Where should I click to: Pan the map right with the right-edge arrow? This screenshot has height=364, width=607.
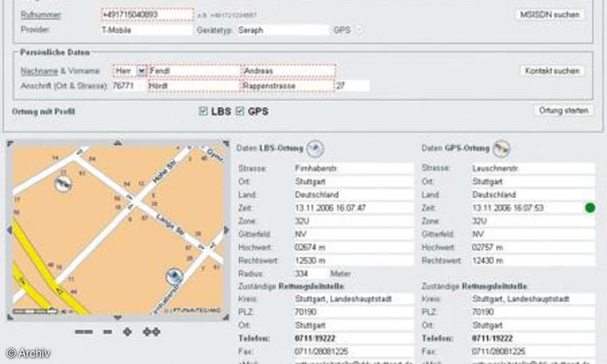226,230
